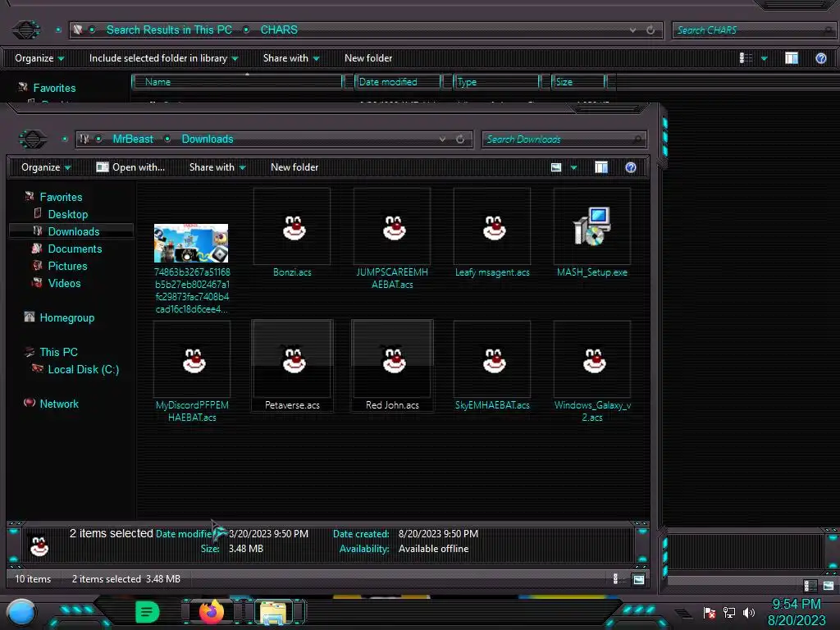Viewport: 840px width, 630px height.
Task: Open Pictures in navigation pane
Action: tap(67, 266)
